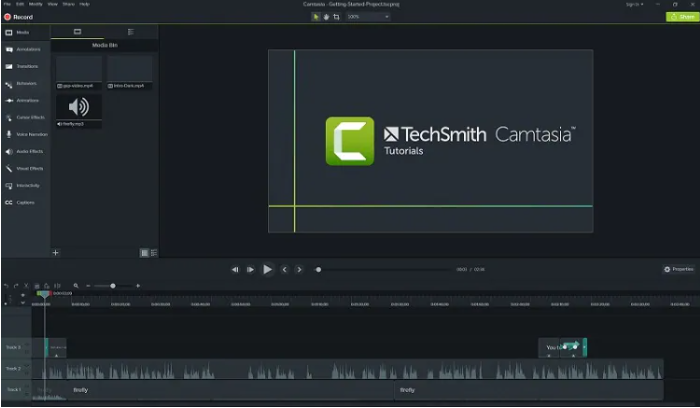The image size is (700, 408).
Task: Click the Redo icon in timeline toolbar
Action: coord(16,286)
